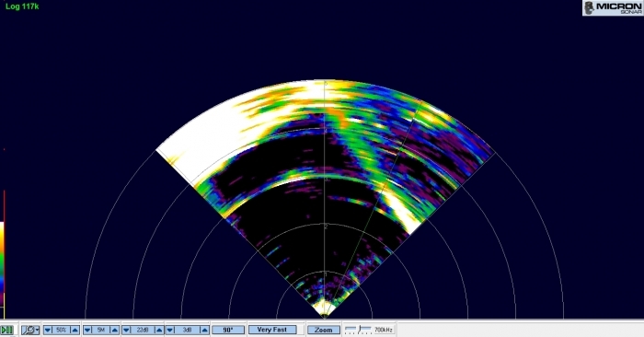Click the Micron Sonar logo
644x337 pixels.
click(613, 7)
